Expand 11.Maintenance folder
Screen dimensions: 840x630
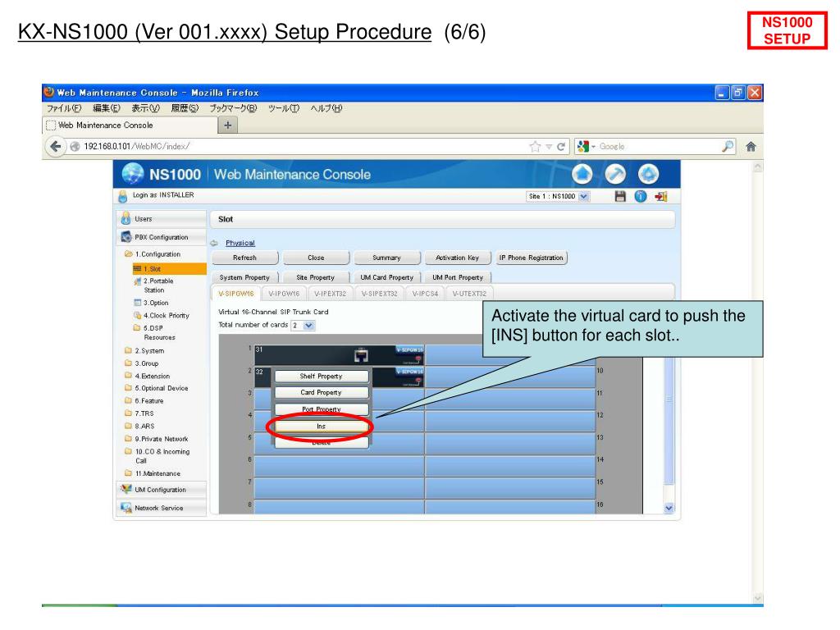click(x=152, y=473)
